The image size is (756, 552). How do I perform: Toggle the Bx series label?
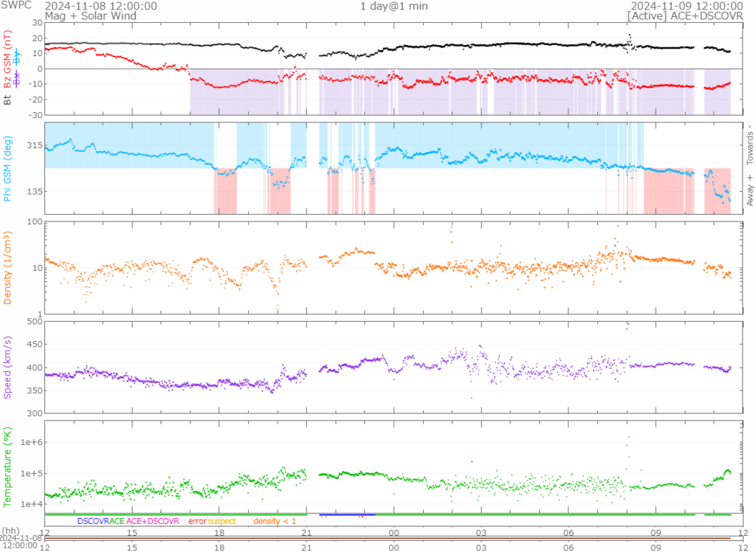(x=18, y=78)
